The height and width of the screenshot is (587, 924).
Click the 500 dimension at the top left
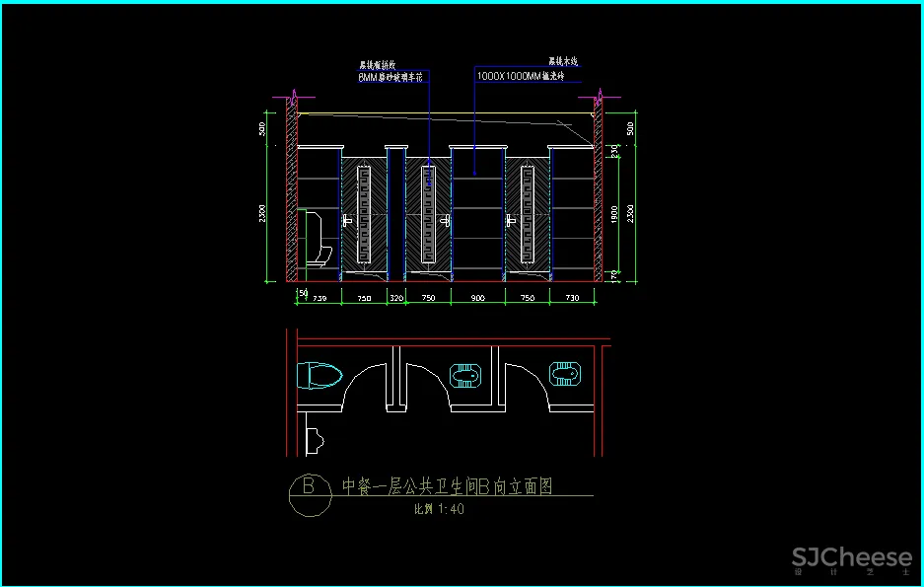coord(264,128)
